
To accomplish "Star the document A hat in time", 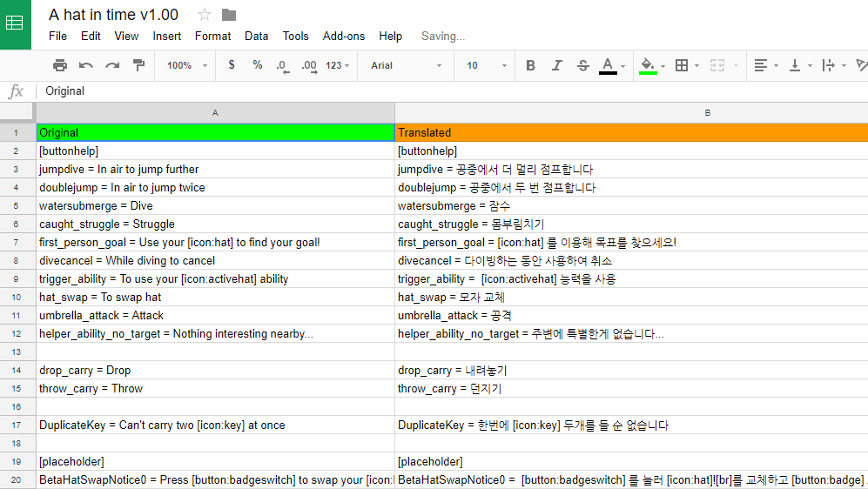I will [205, 15].
